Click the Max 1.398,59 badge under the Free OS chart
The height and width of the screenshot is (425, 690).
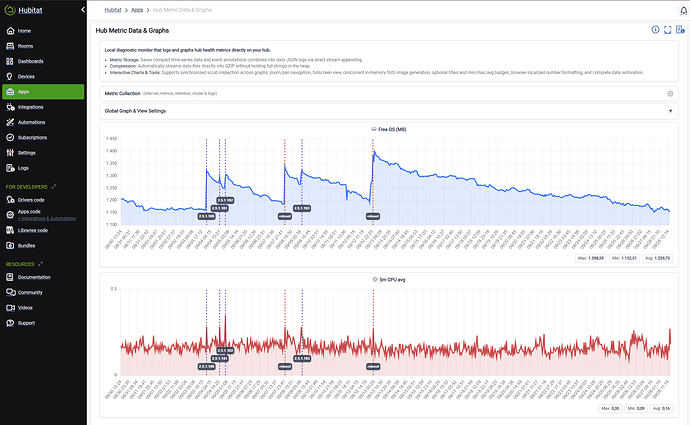pyautogui.click(x=591, y=258)
